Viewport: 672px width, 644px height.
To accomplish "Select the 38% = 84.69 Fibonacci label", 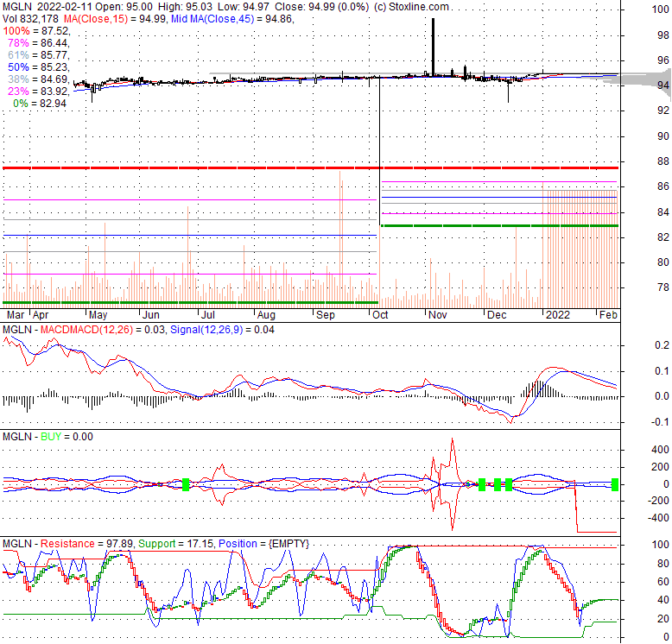I will point(39,79).
